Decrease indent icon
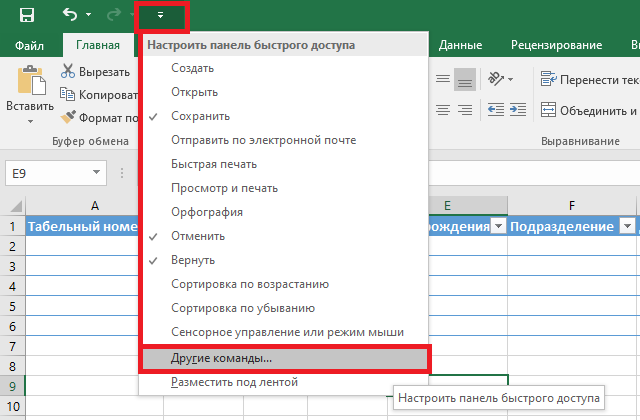This screenshot has width=640, height=420. 496,110
